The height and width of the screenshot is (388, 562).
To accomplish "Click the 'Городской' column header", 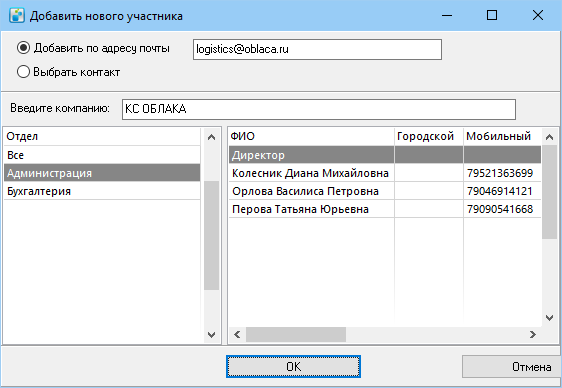I will click(x=429, y=136).
